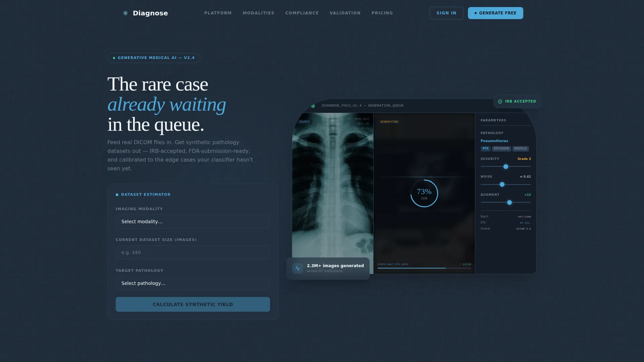Focus the current dataset size field
The height and width of the screenshot is (362, 644).
click(193, 252)
